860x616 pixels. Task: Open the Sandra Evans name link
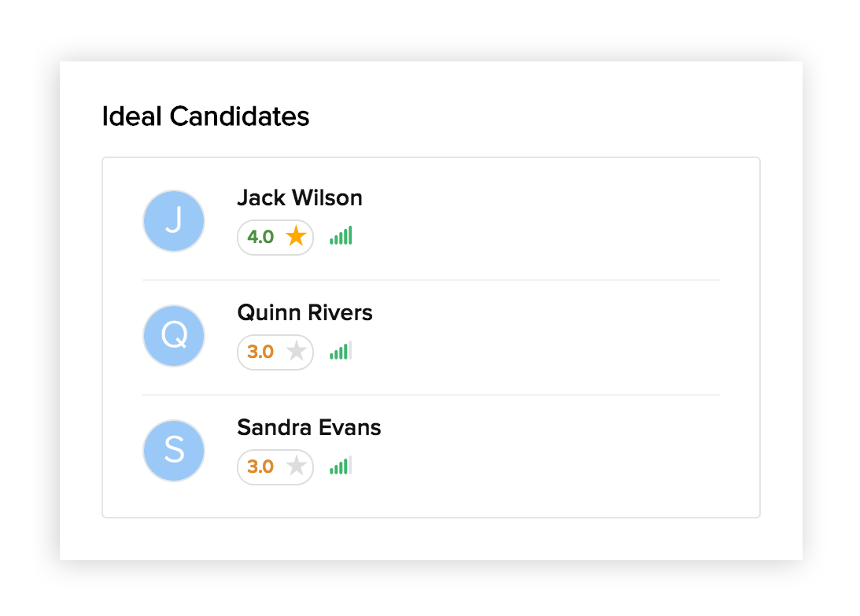pyautogui.click(x=308, y=427)
